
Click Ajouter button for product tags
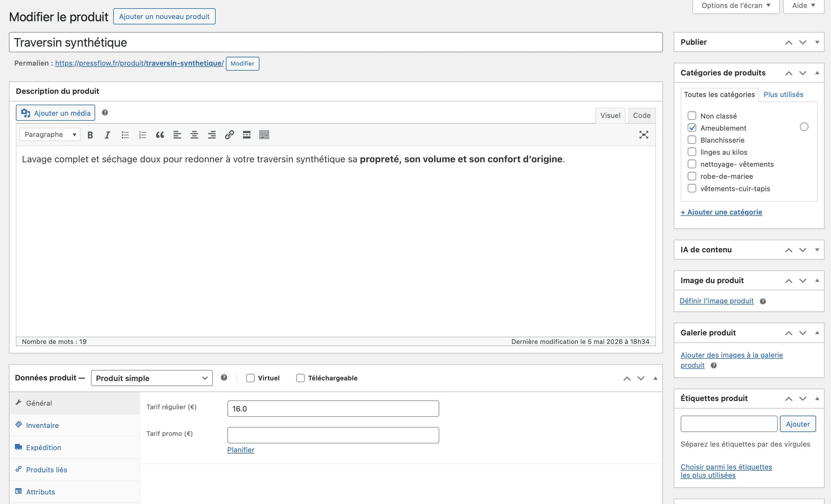[x=798, y=424]
